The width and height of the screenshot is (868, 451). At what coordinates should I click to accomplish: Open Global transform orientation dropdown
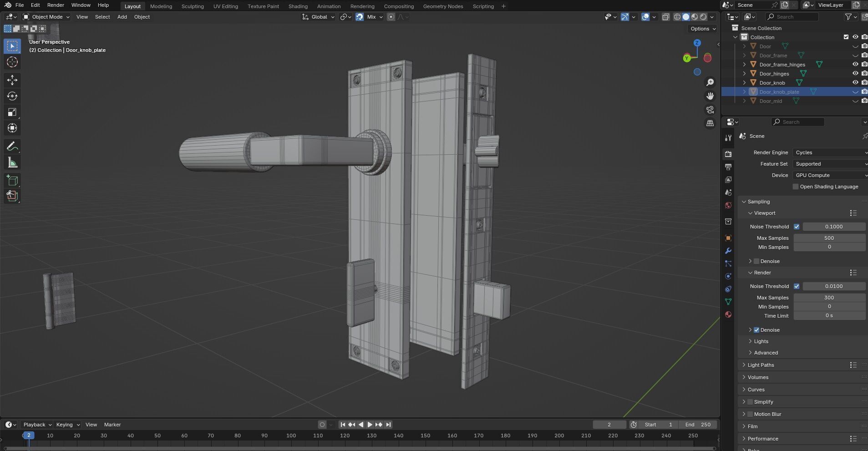point(318,17)
